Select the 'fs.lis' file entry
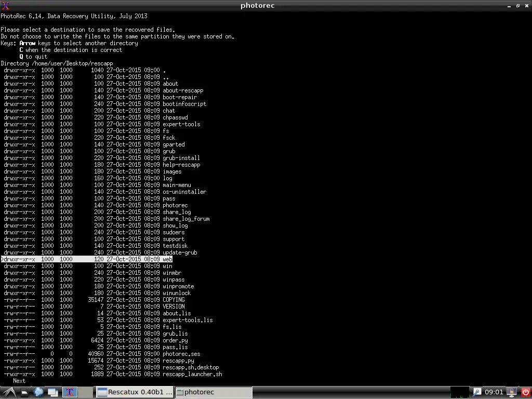The width and height of the screenshot is (532, 399). pyautogui.click(x=92, y=327)
